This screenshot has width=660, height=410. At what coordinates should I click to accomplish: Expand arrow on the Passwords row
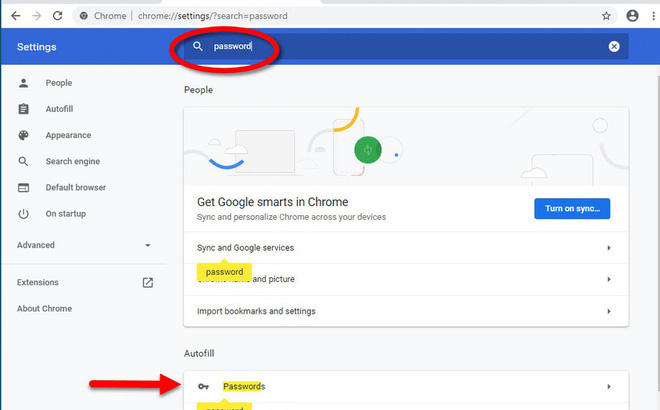[x=609, y=386]
